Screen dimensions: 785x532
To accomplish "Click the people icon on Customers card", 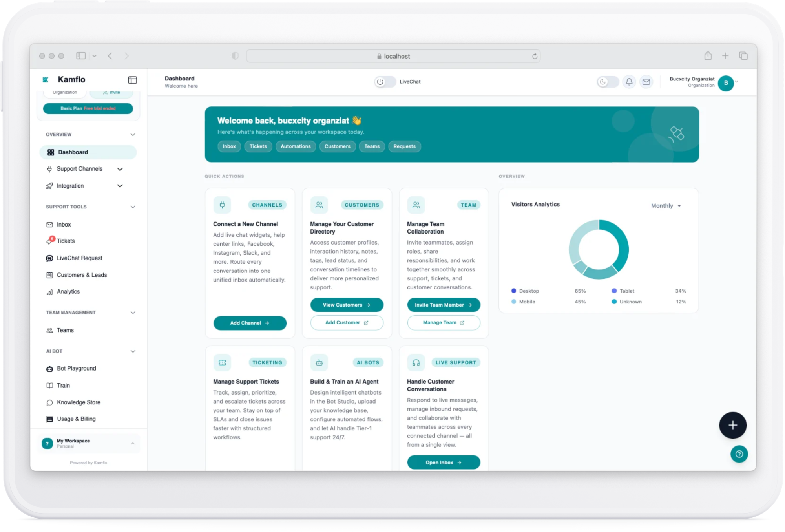I will (319, 205).
